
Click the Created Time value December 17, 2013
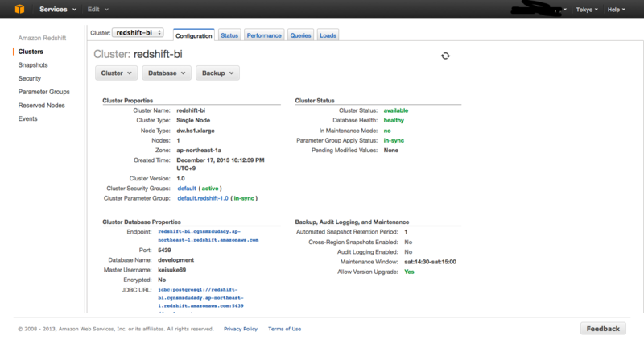pyautogui.click(x=220, y=164)
